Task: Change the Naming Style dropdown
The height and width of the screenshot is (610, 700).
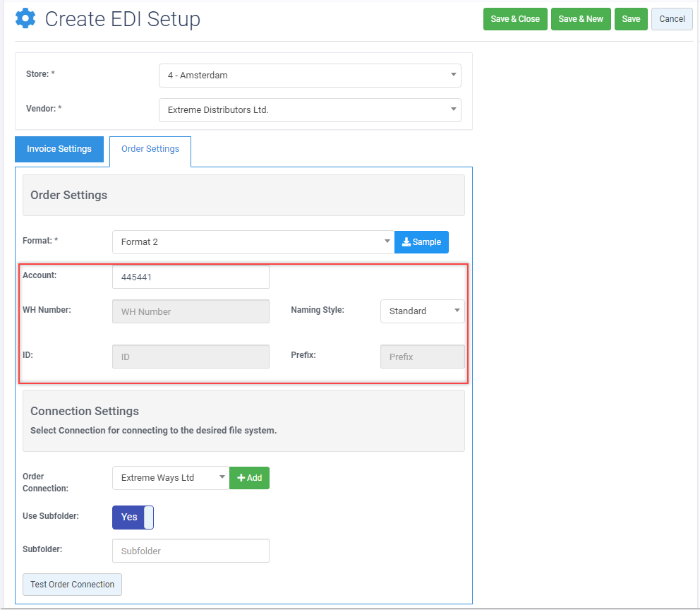Action: (x=422, y=311)
